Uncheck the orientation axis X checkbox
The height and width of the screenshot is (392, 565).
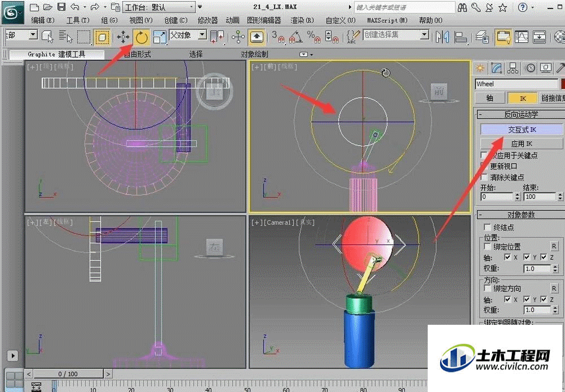(x=507, y=299)
